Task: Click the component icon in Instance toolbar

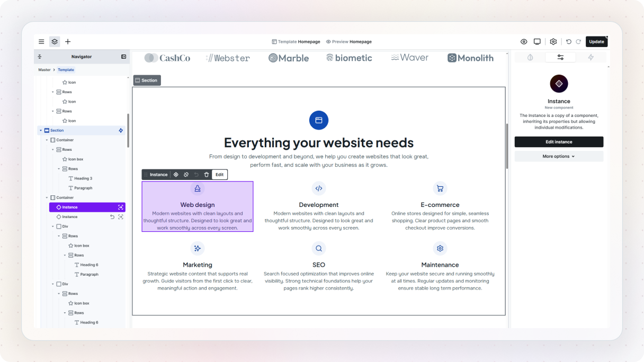Action: (x=176, y=175)
